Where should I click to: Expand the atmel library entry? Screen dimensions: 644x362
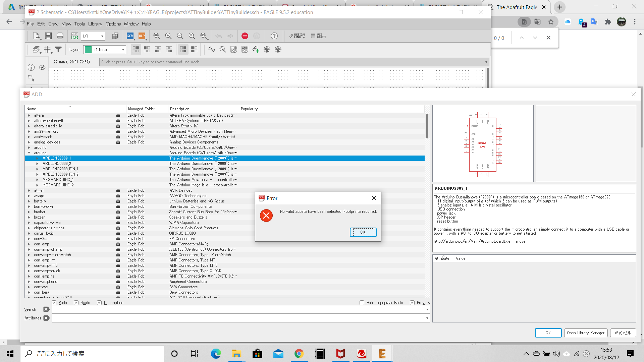[x=29, y=190]
